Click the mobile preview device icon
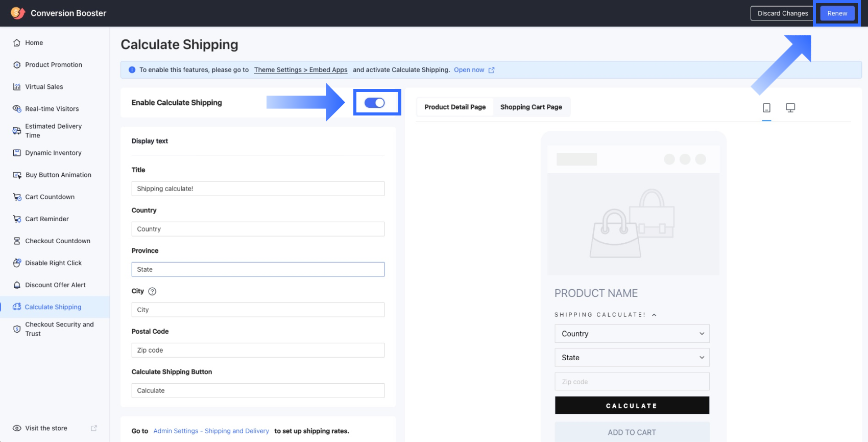Image resolution: width=868 pixels, height=442 pixels. pyautogui.click(x=766, y=108)
